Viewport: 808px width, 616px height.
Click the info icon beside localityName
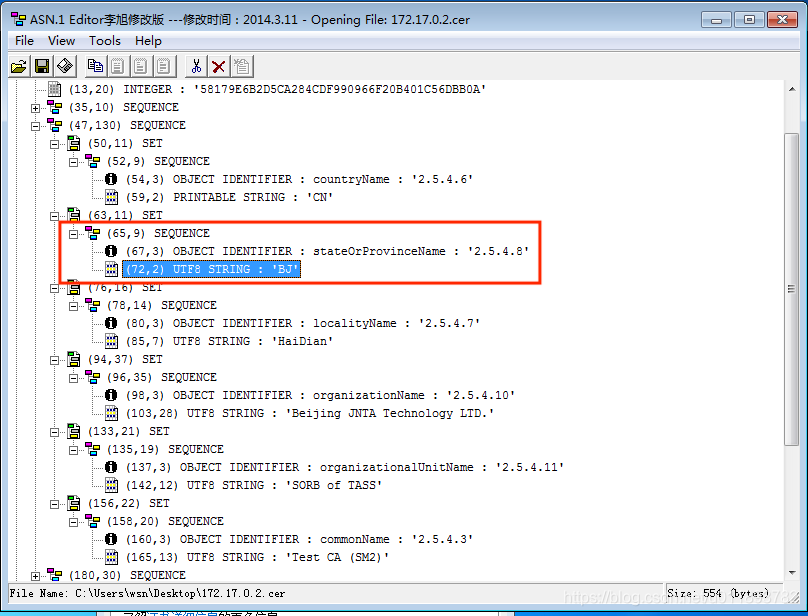click(x=111, y=323)
